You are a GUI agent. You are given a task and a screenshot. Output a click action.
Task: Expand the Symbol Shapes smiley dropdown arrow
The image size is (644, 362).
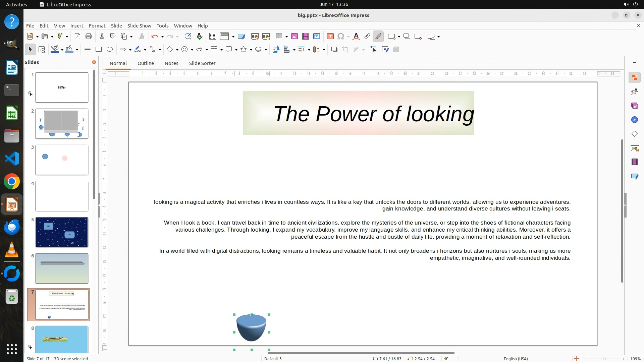192,50
